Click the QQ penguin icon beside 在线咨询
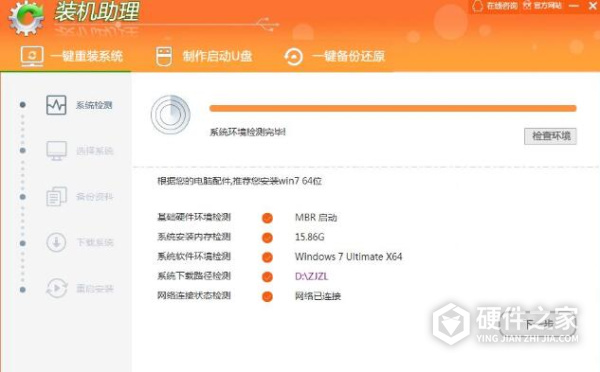This screenshot has width=600, height=372. [x=478, y=6]
